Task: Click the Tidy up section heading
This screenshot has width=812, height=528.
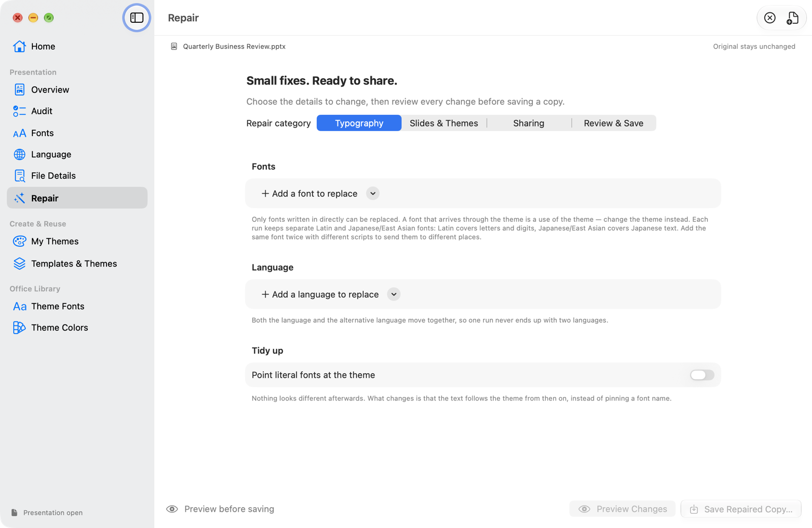Action: tap(267, 351)
